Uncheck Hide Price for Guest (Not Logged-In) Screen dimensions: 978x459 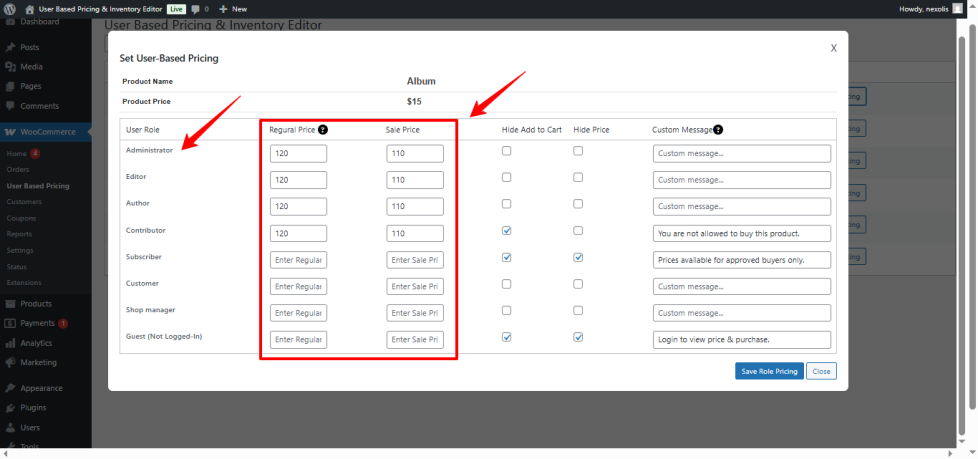pyautogui.click(x=578, y=337)
